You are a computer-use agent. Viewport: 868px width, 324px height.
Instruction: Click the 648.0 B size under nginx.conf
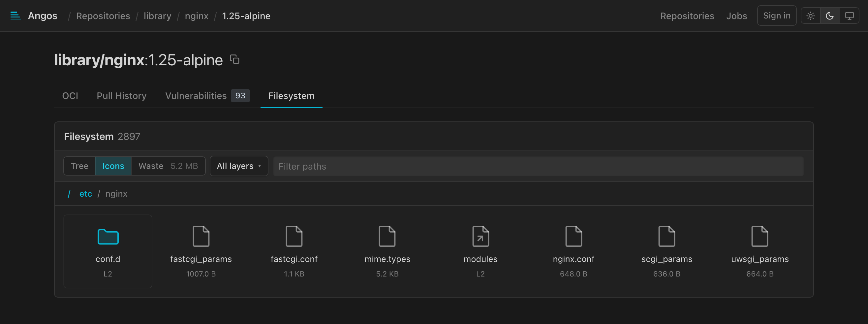pos(573,274)
